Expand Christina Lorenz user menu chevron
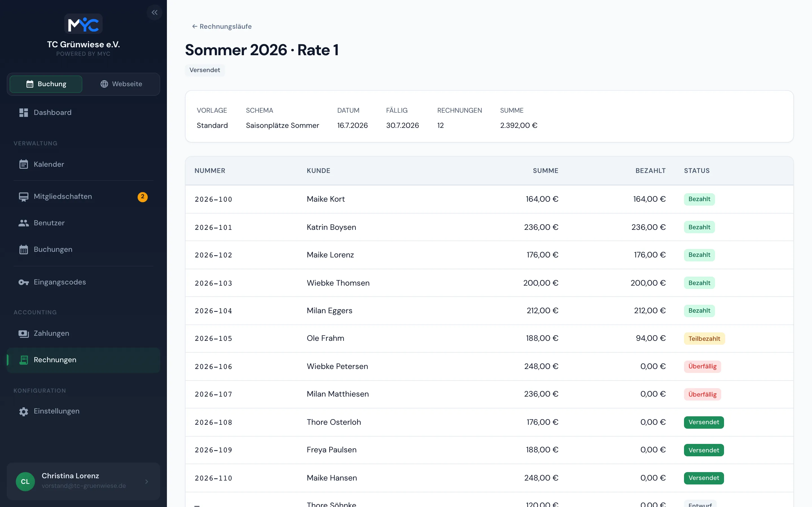812x507 pixels. tap(147, 482)
